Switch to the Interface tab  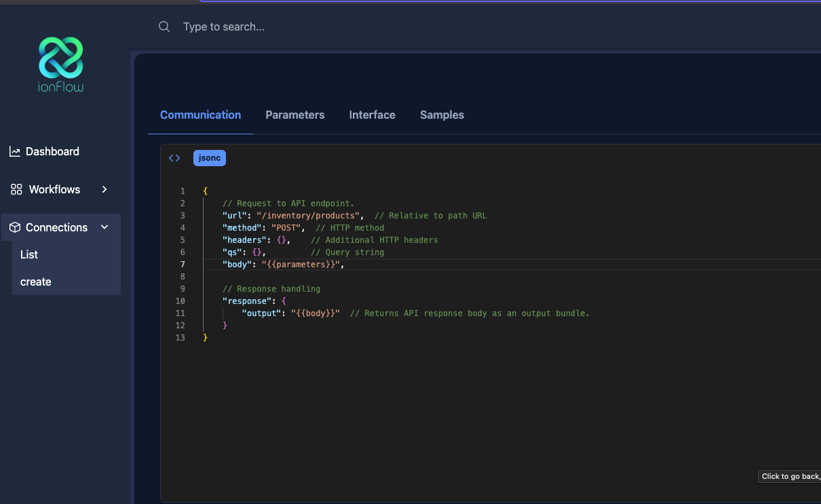pyautogui.click(x=372, y=115)
